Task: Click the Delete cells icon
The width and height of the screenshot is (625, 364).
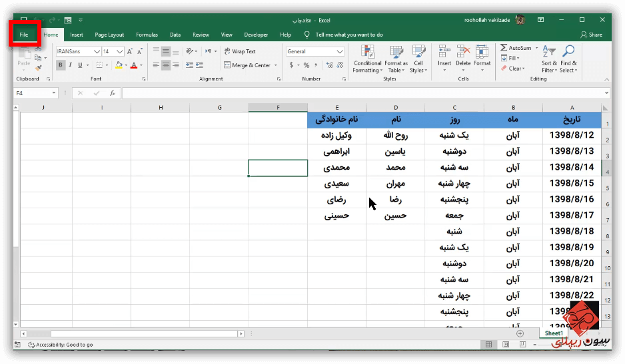Action: [463, 52]
